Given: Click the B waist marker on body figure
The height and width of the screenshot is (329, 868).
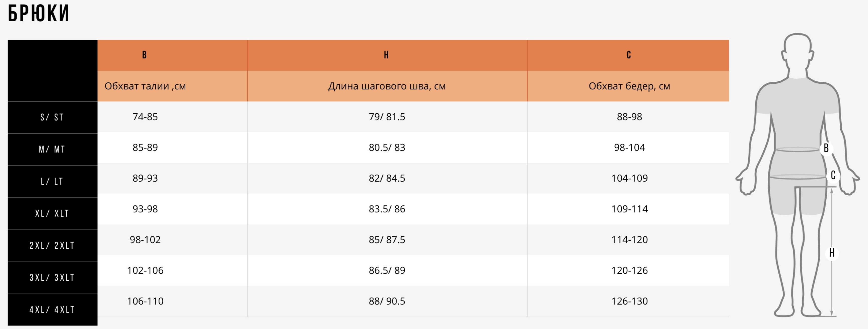Looking at the screenshot, I should point(826,148).
